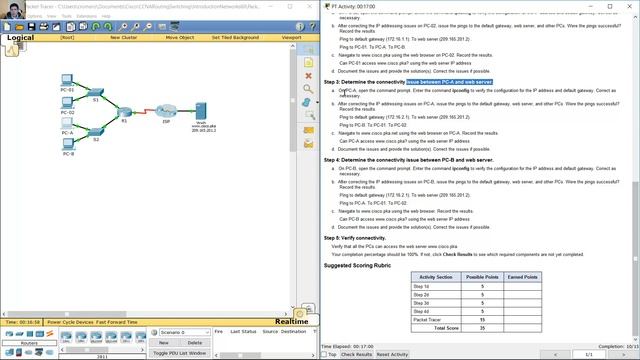Click the Zoom In magnifier icon
This screenshot has width=640, height=360.
(122, 27)
